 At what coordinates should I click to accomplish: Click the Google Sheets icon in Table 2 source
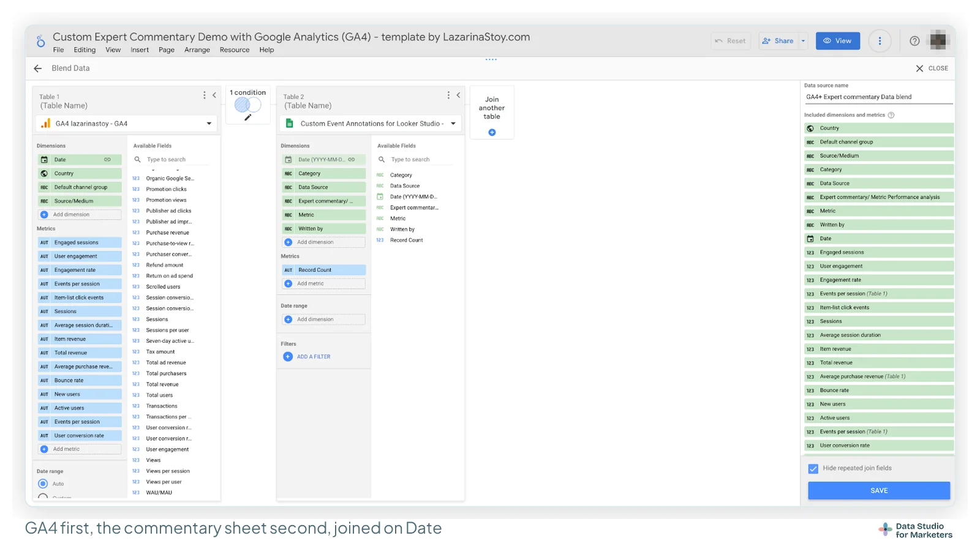pyautogui.click(x=290, y=124)
